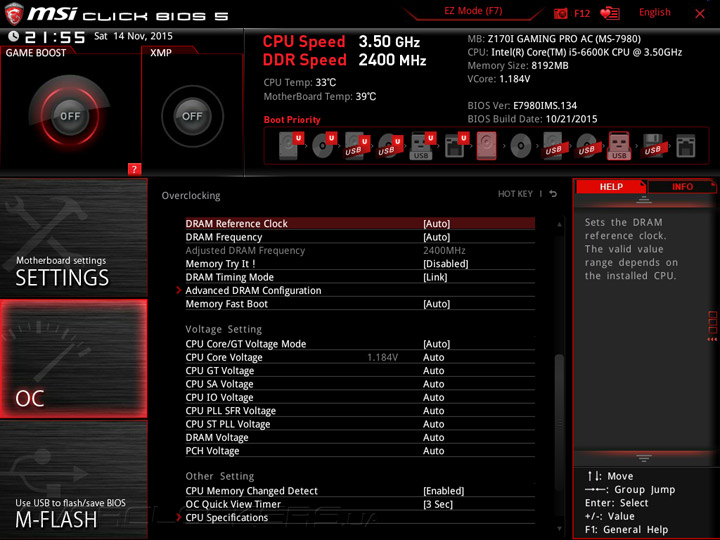Click the scroll down arrow of settings list

click(x=559, y=529)
